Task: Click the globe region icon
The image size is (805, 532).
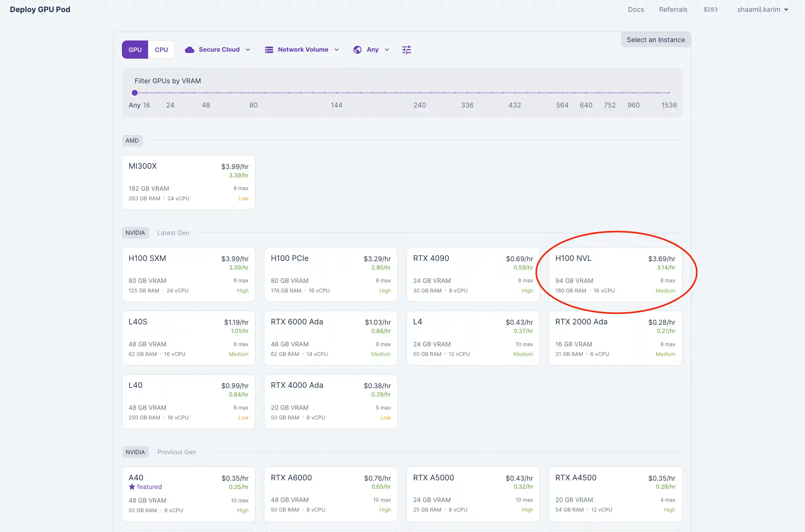Action: (x=357, y=49)
